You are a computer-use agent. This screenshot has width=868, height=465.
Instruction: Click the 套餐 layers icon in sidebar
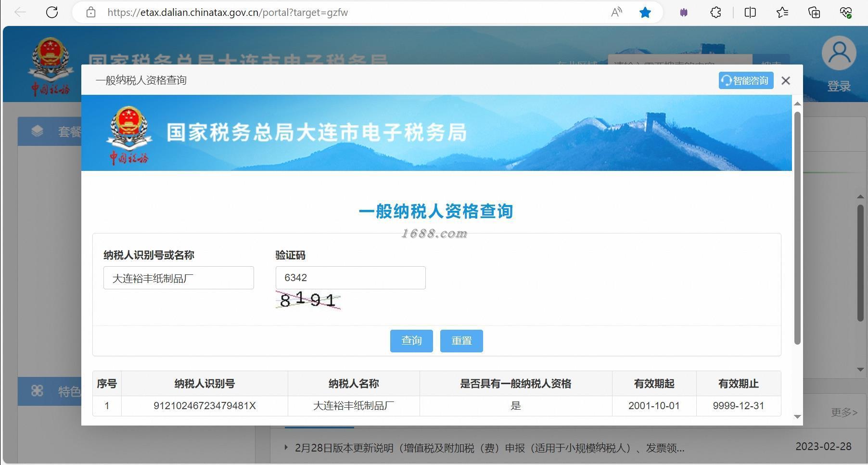[x=38, y=131]
